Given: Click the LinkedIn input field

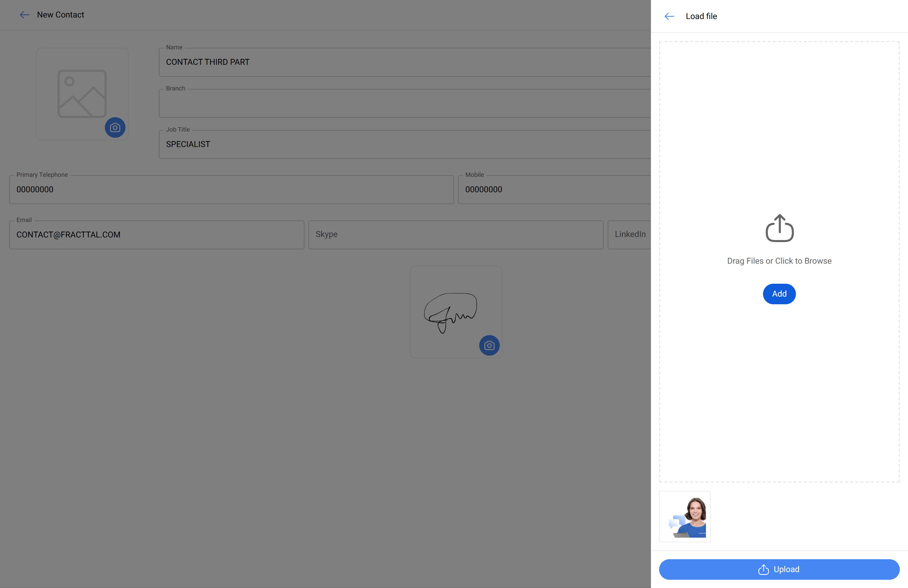Looking at the screenshot, I should (630, 235).
